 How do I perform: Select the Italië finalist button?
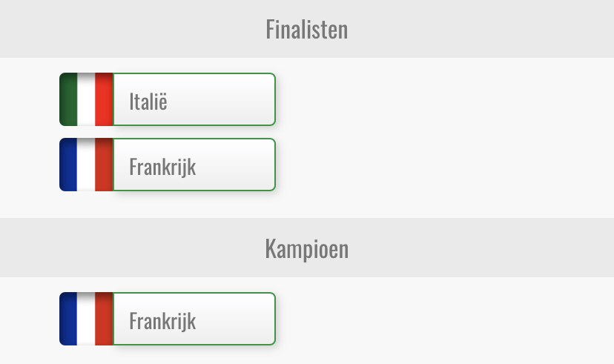(168, 99)
